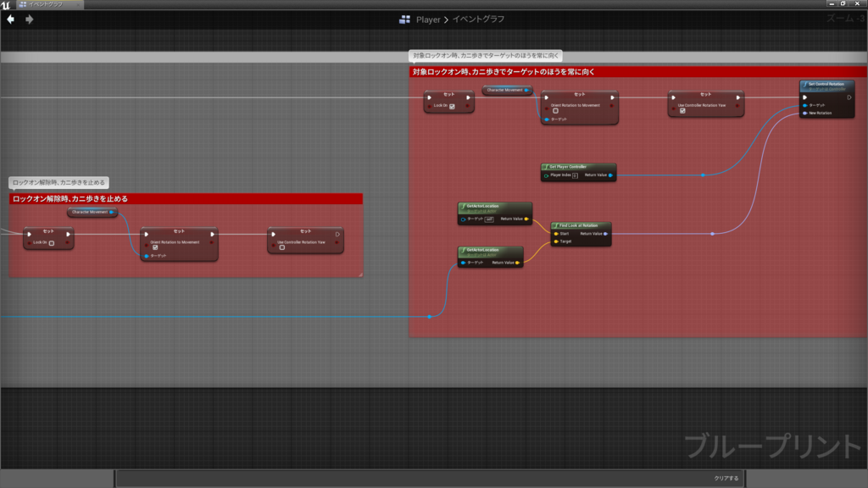Click exec output of Use Controller Rotation Yaw in 対象ロックオン時

tap(738, 97)
